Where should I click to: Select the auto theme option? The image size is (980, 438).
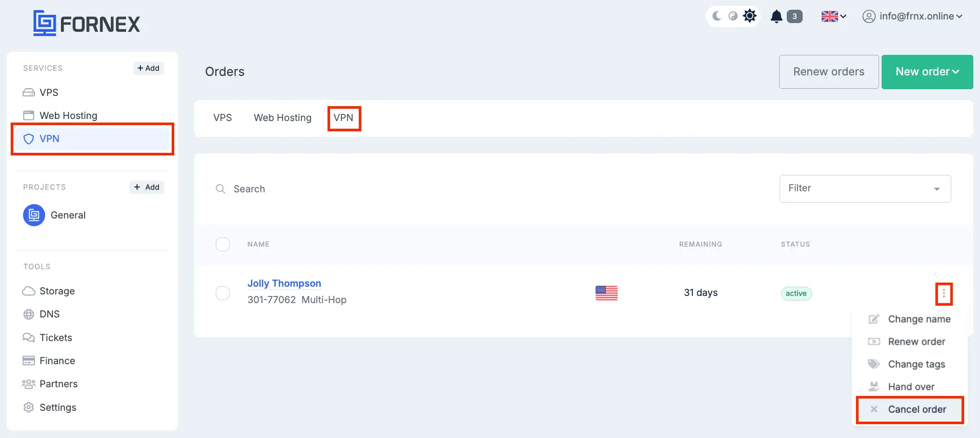tap(733, 16)
